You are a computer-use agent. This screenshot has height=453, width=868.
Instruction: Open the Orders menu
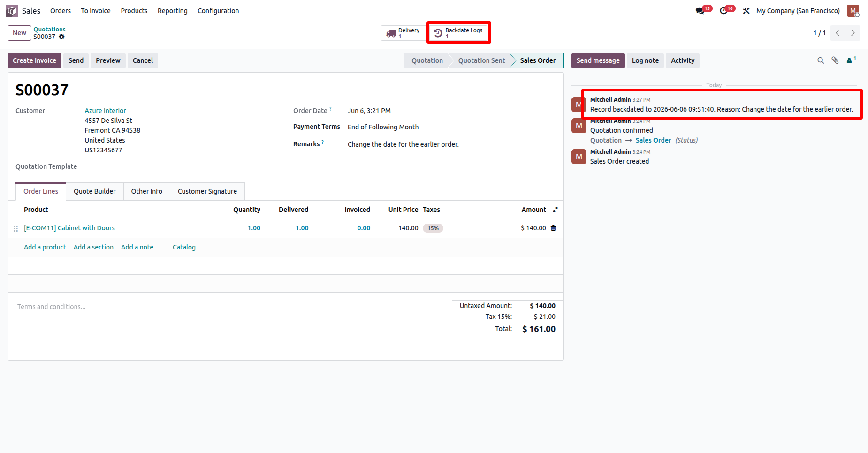[x=61, y=11]
